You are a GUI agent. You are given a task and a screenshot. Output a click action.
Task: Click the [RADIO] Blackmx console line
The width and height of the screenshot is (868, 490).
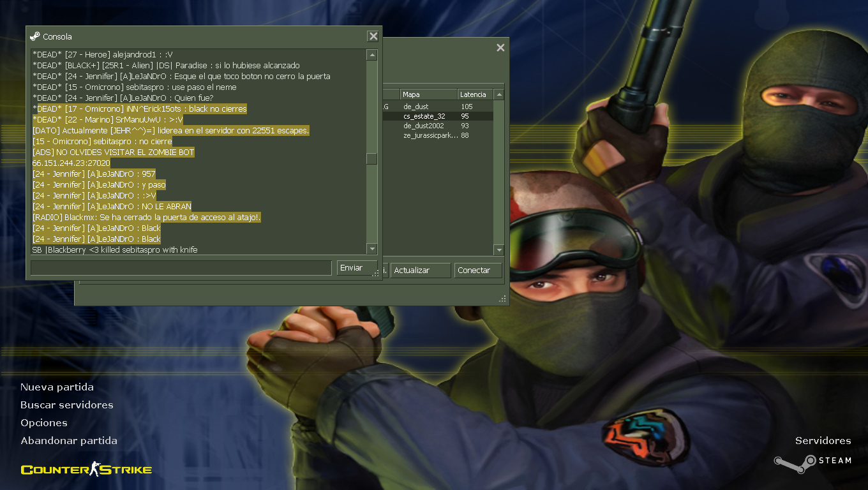point(147,218)
